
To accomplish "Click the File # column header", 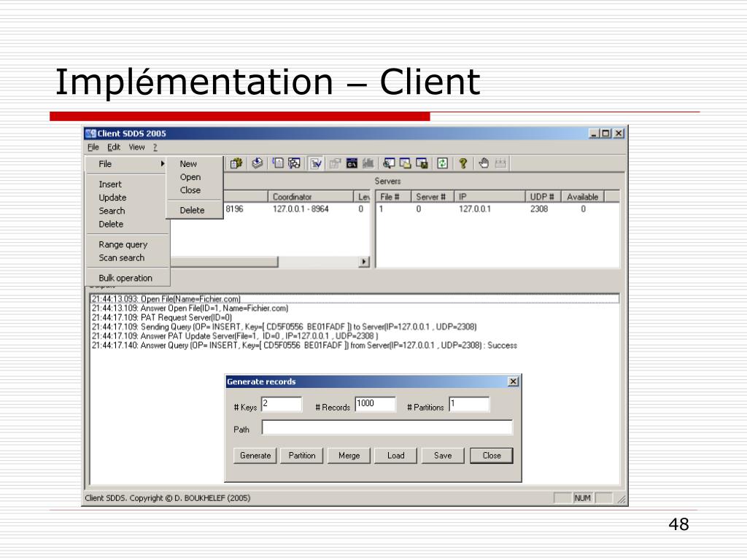I will (393, 197).
